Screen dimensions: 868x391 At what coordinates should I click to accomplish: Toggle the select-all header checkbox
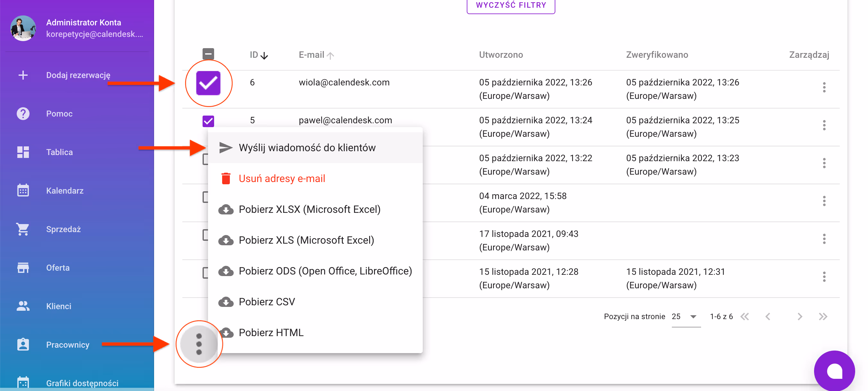pos(208,54)
